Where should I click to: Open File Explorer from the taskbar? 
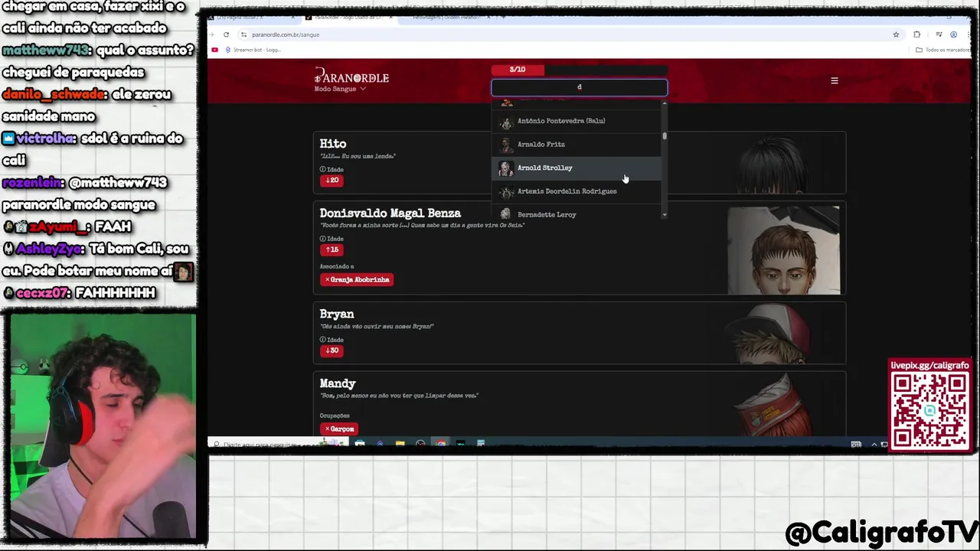pyautogui.click(x=400, y=444)
